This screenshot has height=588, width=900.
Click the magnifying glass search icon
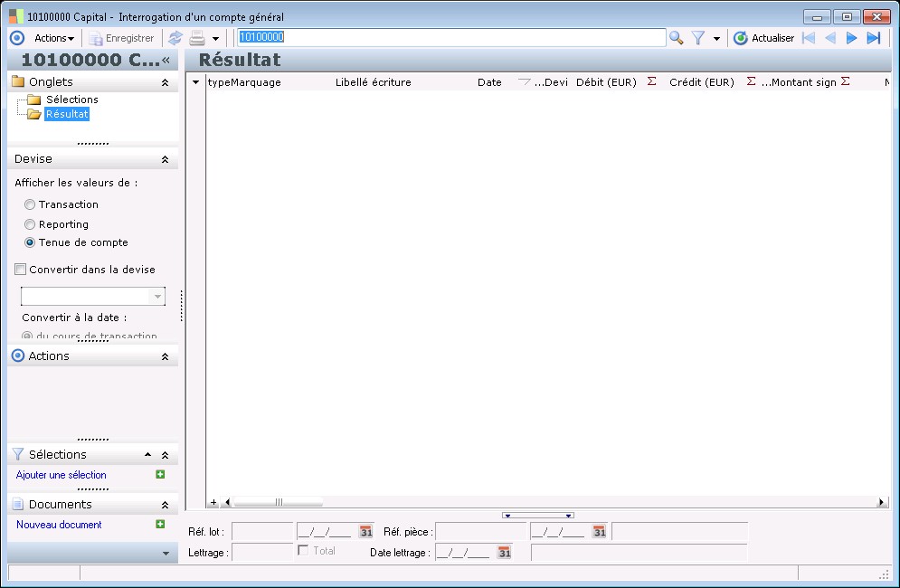point(677,38)
